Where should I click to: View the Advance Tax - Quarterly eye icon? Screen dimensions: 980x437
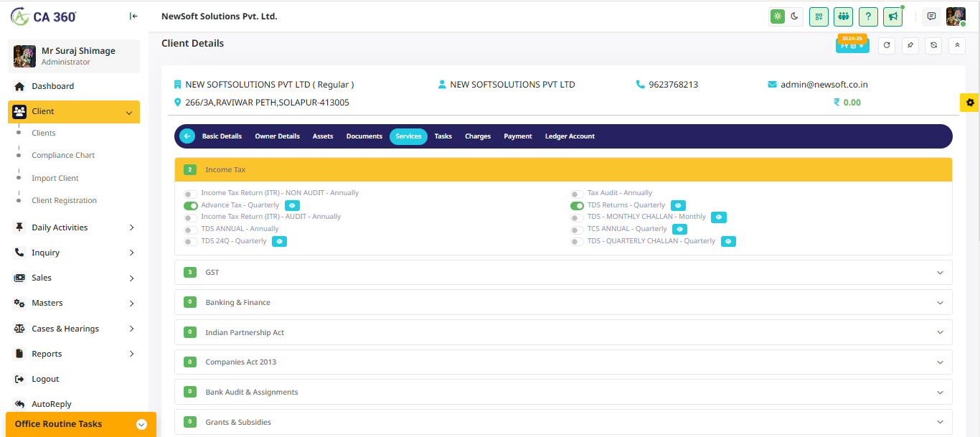292,205
